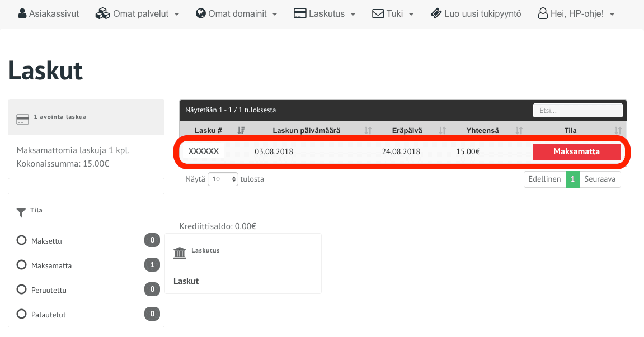
Task: Click the Asiakassivut person icon
Action: coord(22,13)
